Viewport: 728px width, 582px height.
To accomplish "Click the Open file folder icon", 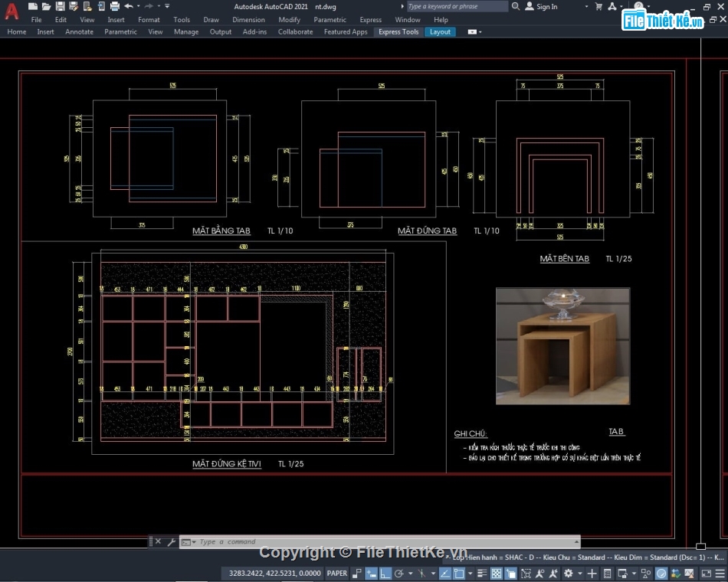I will coord(46,6).
